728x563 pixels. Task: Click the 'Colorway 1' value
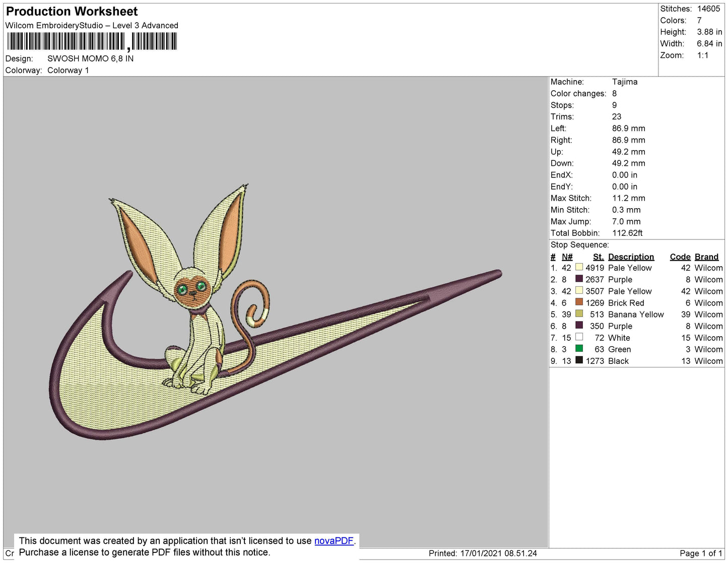(x=68, y=70)
